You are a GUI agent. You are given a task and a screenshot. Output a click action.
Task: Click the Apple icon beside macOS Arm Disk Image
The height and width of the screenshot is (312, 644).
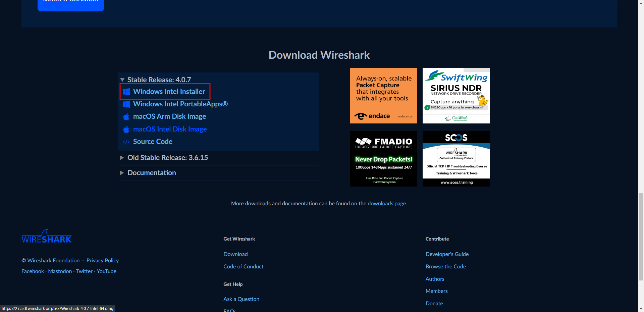126,116
